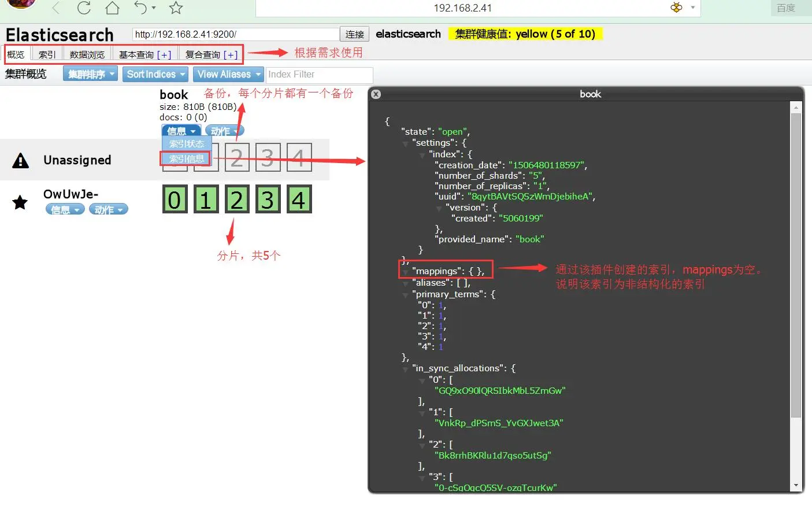Click the Elasticsearch head title
The image size is (812, 506).
(60, 35)
